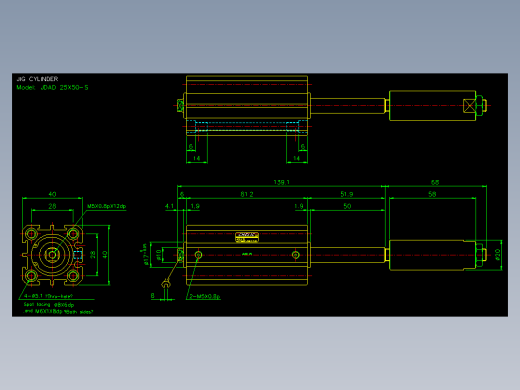Click the 65 dimension value

[x=435, y=182]
